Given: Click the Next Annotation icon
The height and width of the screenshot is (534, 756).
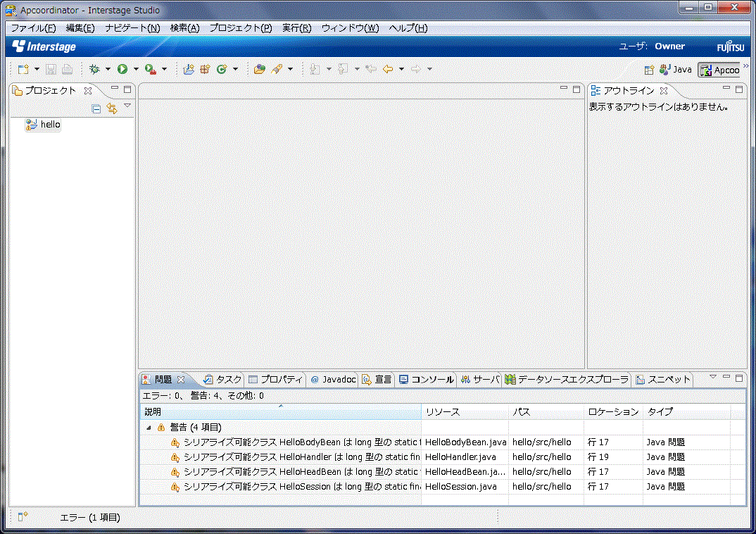Looking at the screenshot, I should coord(315,70).
